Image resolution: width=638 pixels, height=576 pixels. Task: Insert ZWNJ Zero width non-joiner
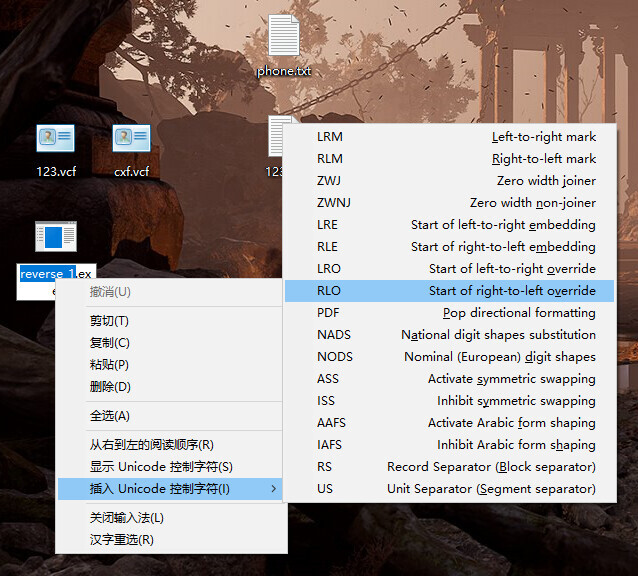tap(450, 203)
